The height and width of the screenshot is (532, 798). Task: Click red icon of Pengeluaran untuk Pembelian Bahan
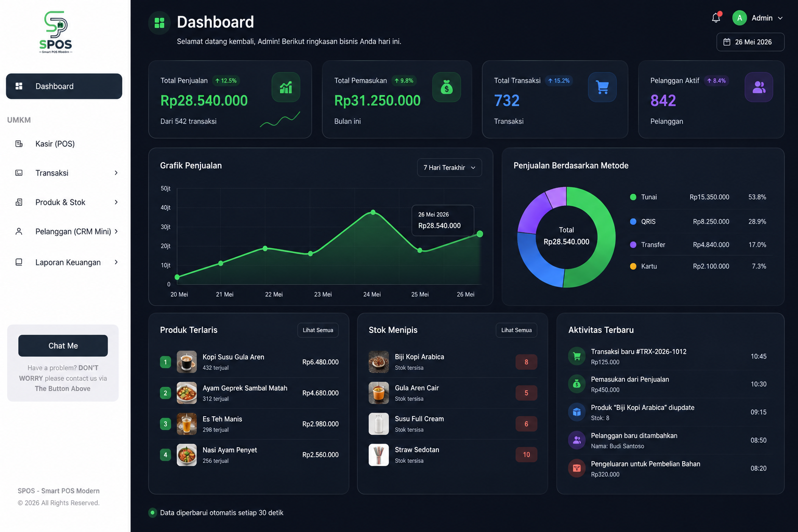577,468
